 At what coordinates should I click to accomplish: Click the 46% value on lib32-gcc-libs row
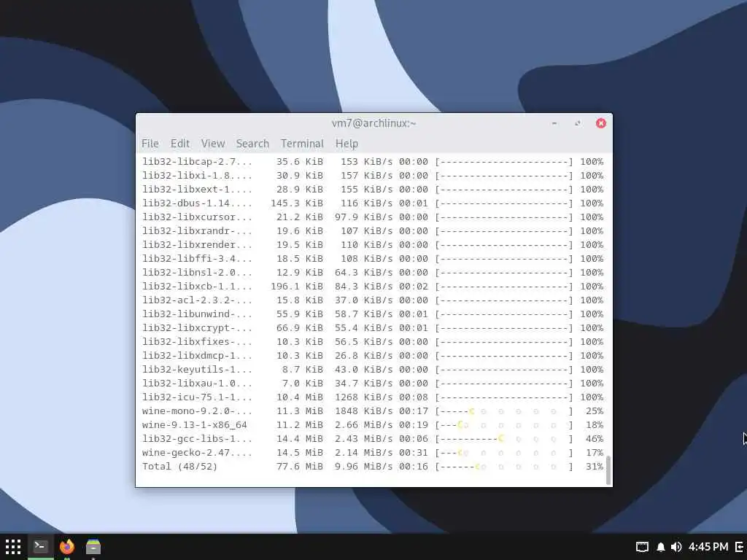point(595,438)
